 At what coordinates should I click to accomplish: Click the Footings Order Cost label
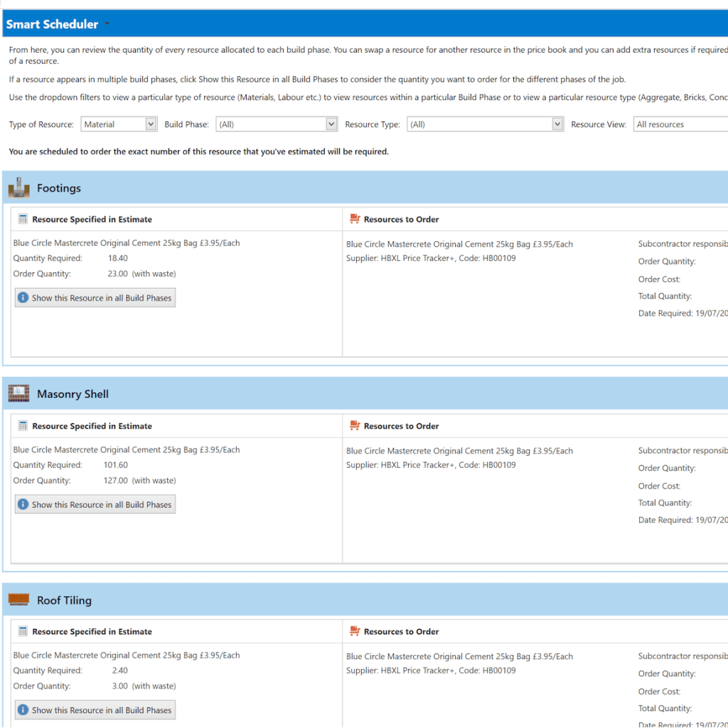tap(659, 279)
